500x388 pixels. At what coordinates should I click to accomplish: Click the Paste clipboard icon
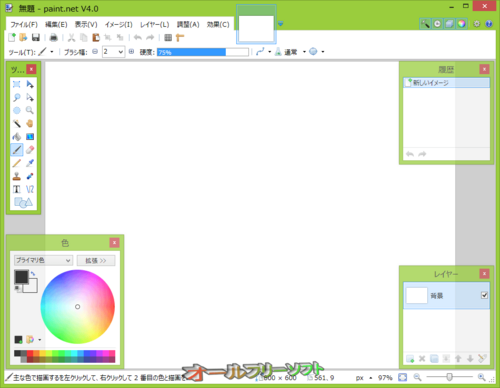[x=96, y=38]
